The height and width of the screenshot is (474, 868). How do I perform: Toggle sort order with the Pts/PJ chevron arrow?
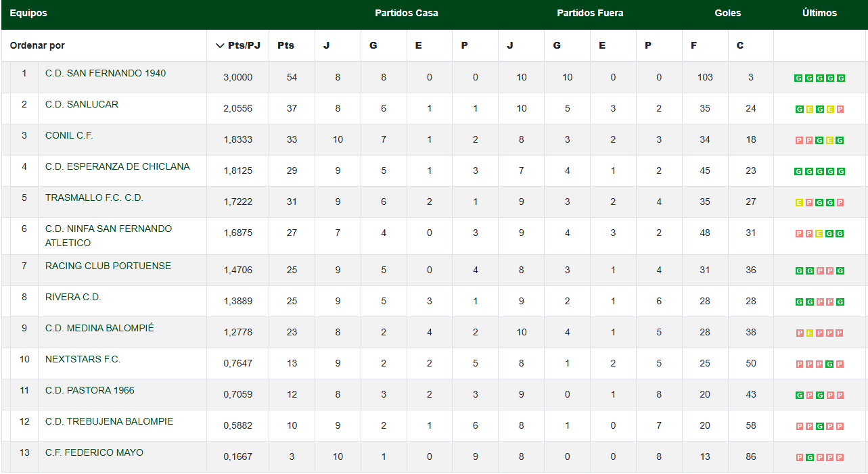point(219,46)
